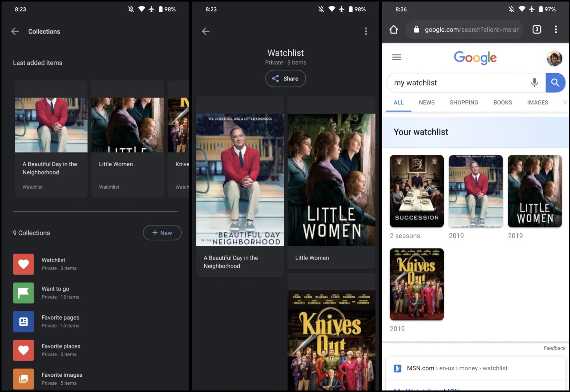Open the Beautiful Day poster in Google watchlist
Screen dimensions: 570x392
(x=476, y=191)
